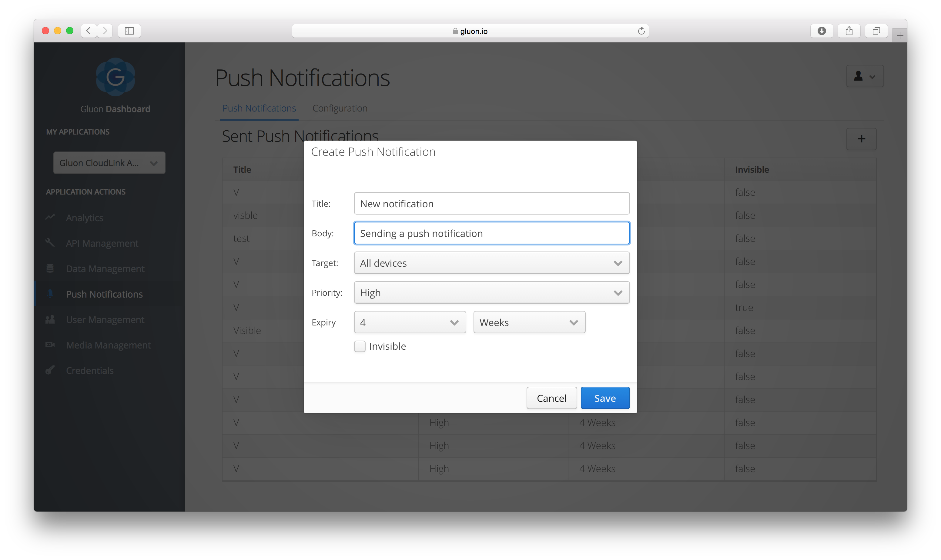
Task: Select Data Management in the sidebar
Action: (105, 269)
